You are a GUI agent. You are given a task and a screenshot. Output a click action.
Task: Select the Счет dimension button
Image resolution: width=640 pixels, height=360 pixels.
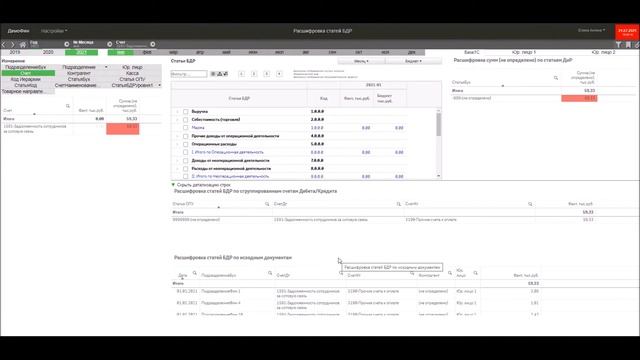tap(28, 73)
